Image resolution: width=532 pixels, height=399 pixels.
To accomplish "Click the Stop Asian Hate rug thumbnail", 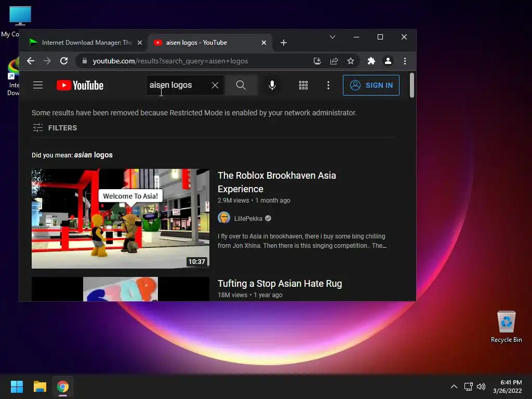I will coord(121,289).
